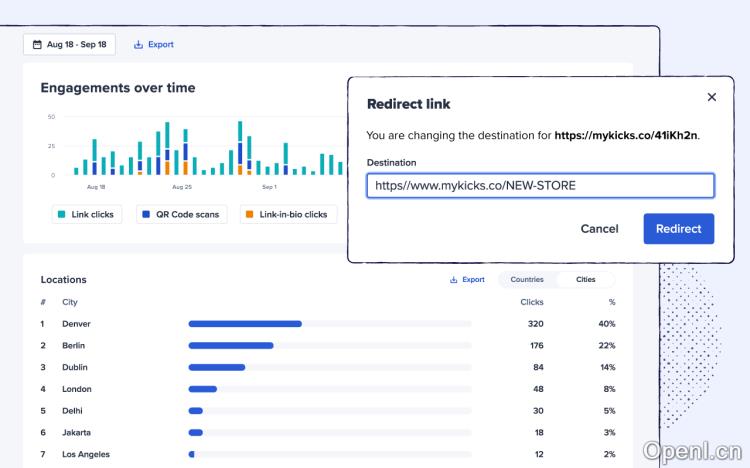Image resolution: width=750 pixels, height=468 pixels.
Task: Toggle the QR Code scans legend series
Action: click(x=178, y=214)
